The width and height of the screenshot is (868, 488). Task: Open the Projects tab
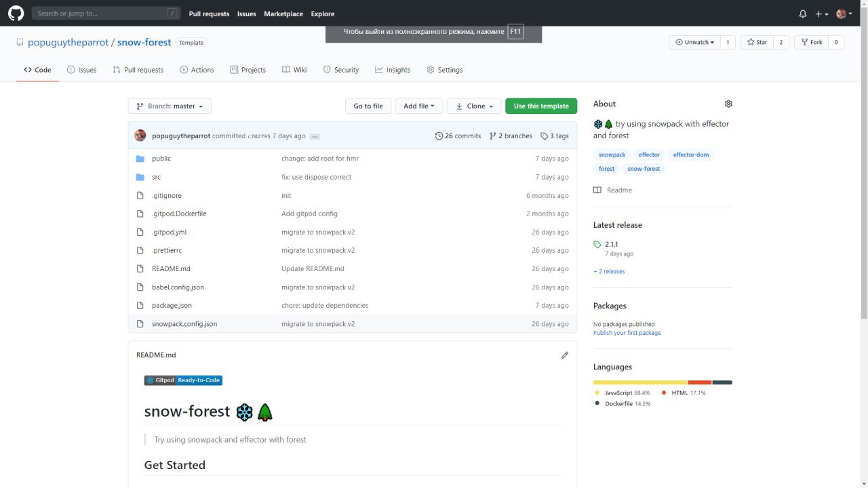[x=248, y=70]
